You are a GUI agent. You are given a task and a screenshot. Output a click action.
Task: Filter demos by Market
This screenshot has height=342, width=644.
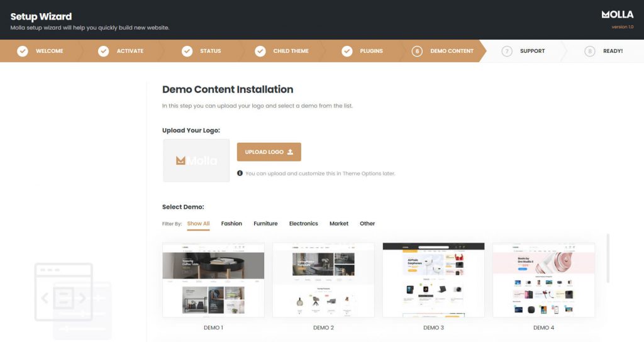(339, 224)
